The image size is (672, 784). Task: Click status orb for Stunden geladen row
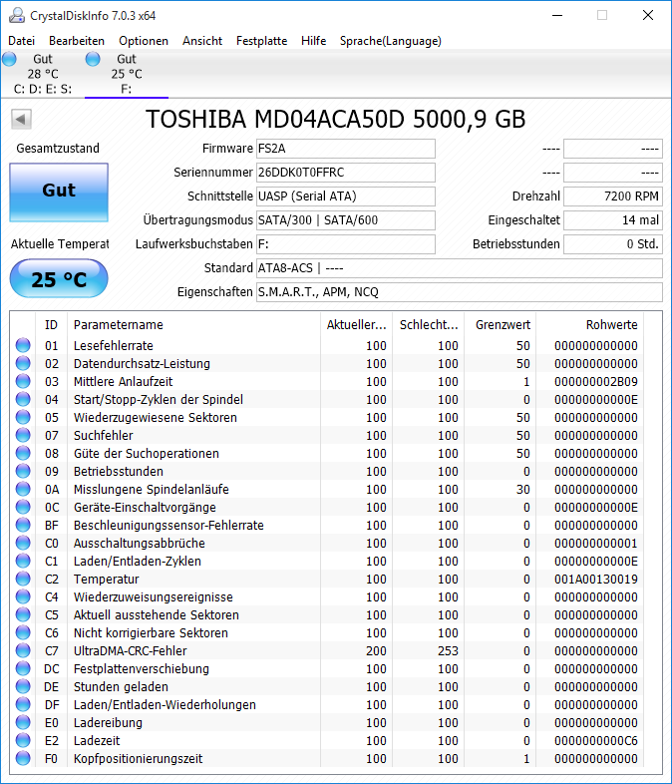point(23,687)
